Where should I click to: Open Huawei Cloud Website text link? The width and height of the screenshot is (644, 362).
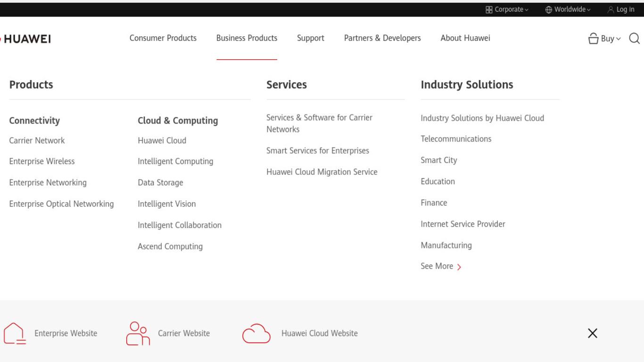tap(320, 333)
